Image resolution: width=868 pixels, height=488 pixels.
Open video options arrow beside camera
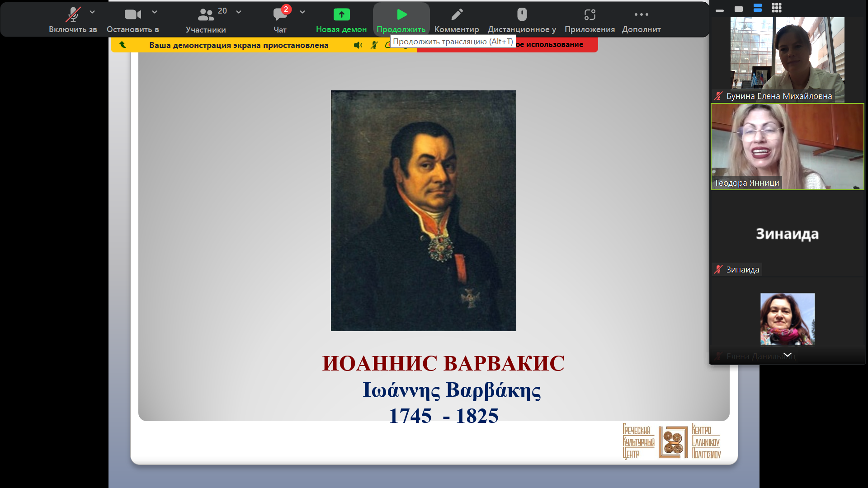coord(155,12)
